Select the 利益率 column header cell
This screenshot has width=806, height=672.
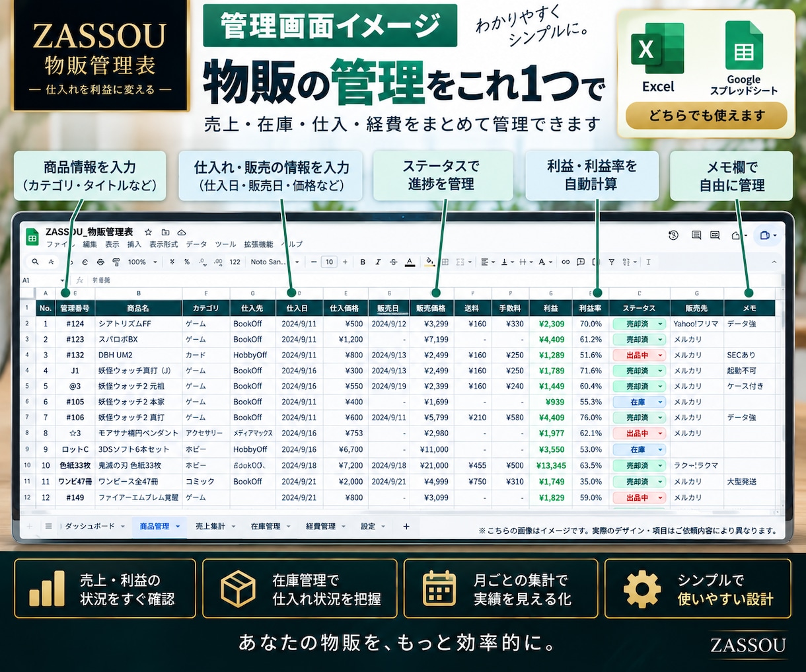coord(590,308)
